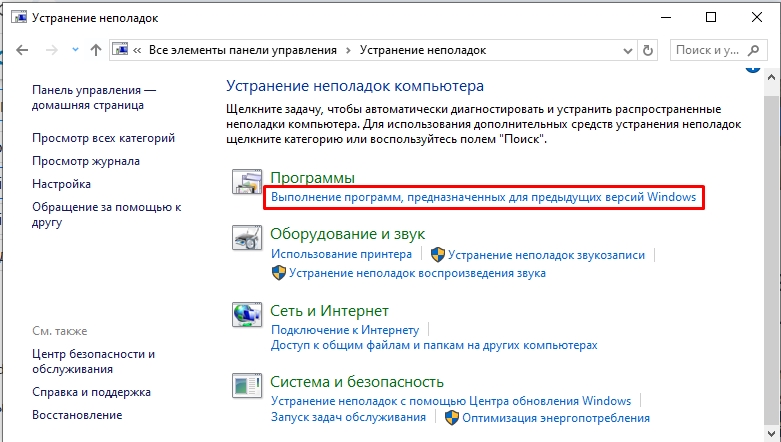Open "Сеть и Интернет" category heading

tap(329, 311)
